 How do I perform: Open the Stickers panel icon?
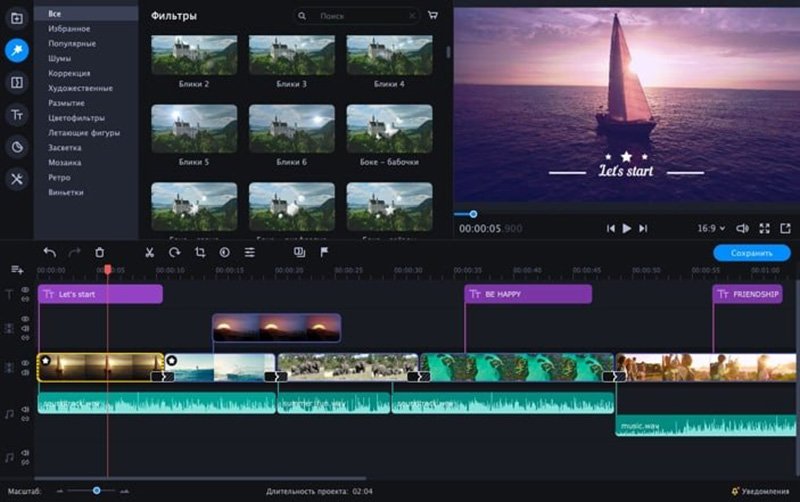pyautogui.click(x=16, y=147)
